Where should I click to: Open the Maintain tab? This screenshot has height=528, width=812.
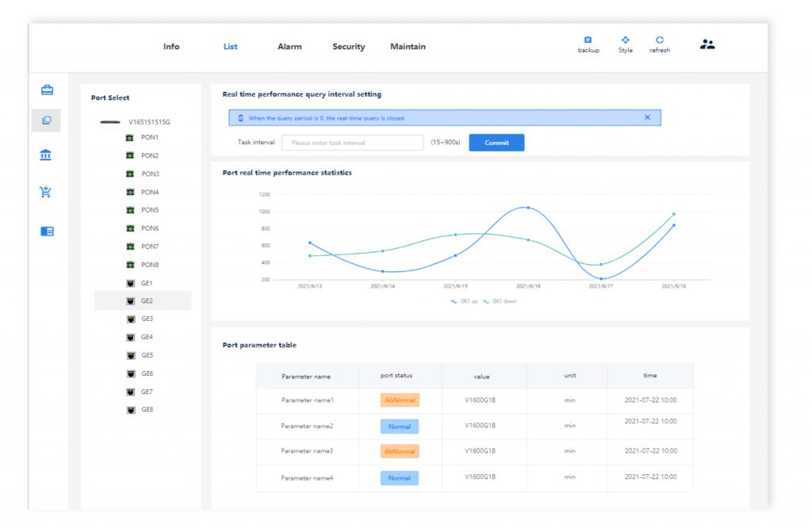[408, 46]
